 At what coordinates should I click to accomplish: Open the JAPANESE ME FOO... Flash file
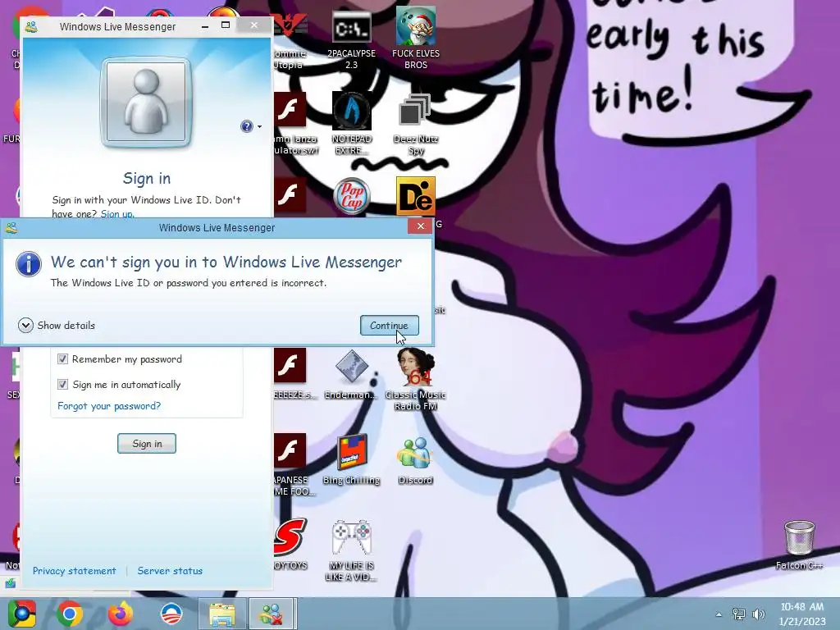[290, 465]
